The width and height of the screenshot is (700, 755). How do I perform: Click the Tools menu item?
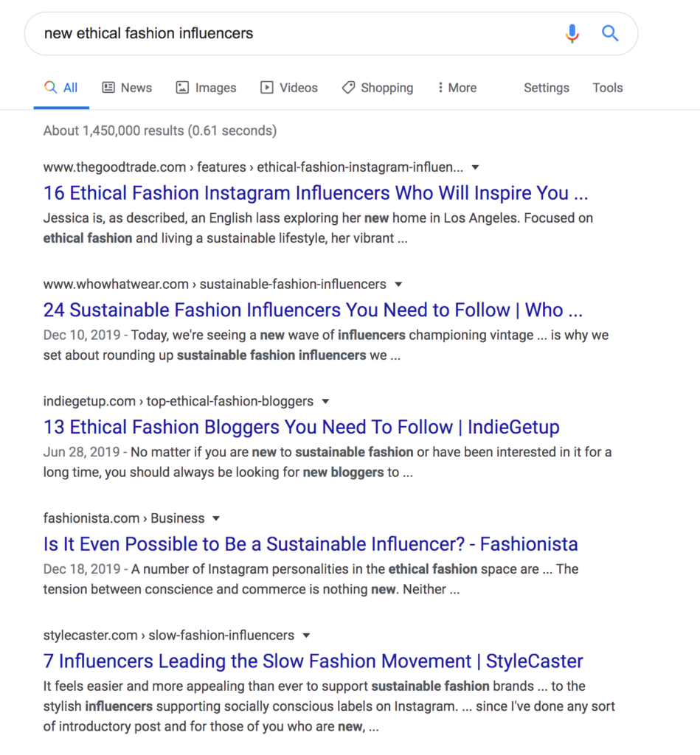pyautogui.click(x=607, y=87)
